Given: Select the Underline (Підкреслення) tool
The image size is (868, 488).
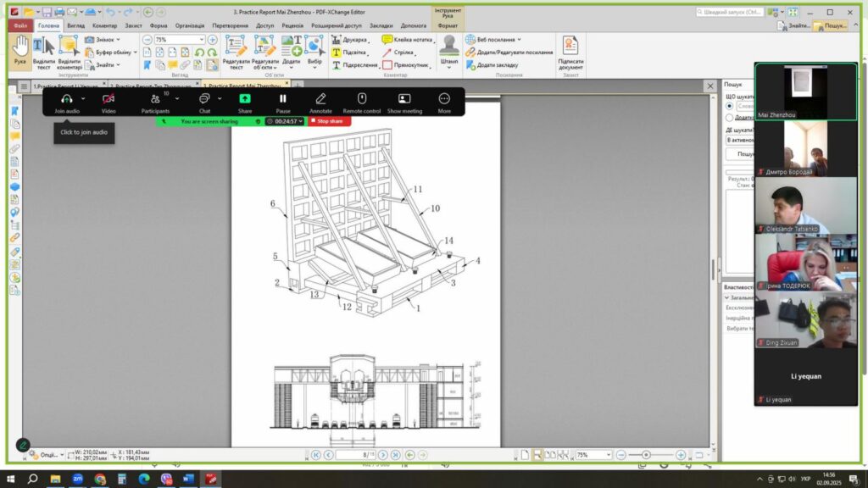Looking at the screenshot, I should (355, 64).
